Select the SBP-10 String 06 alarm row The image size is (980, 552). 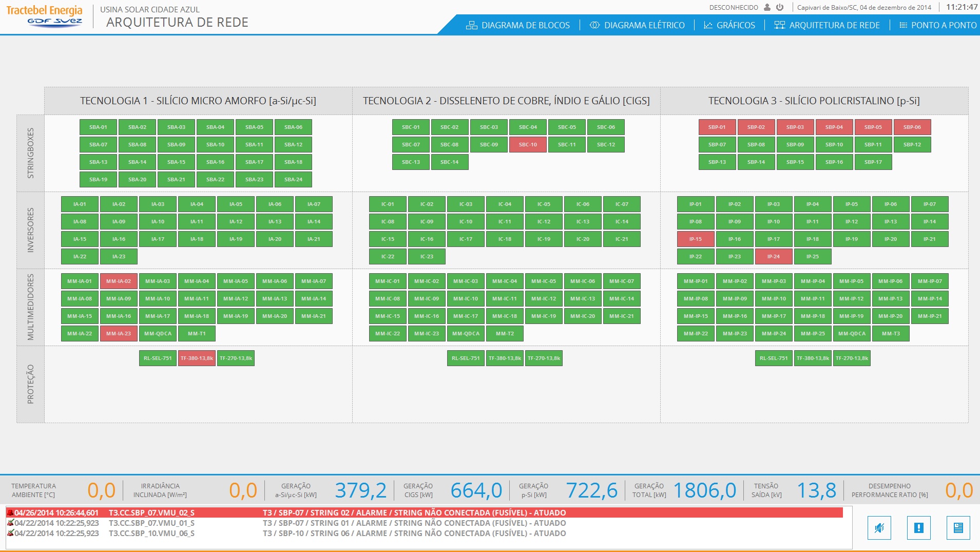tap(425, 533)
